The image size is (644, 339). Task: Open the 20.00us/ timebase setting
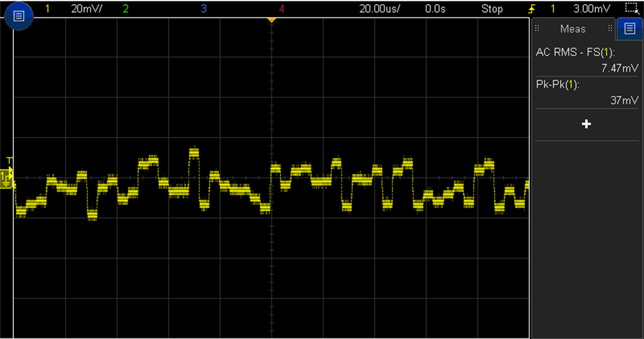[379, 9]
